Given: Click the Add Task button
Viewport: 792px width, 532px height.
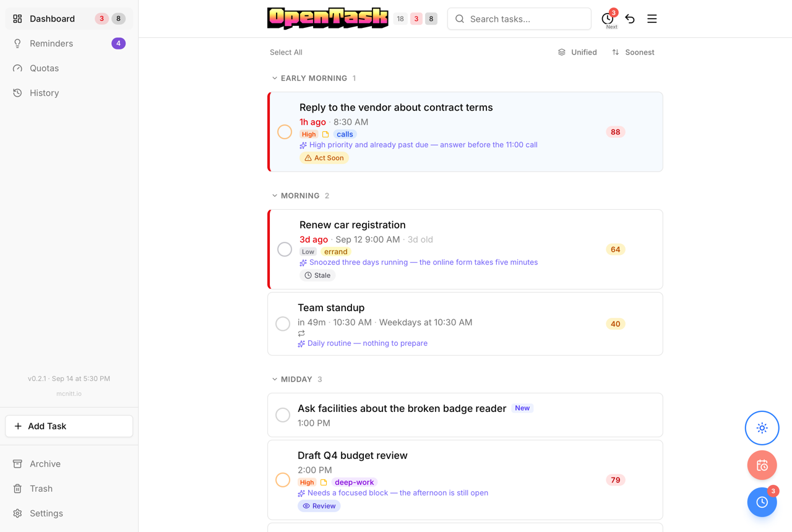Looking at the screenshot, I should [x=69, y=426].
